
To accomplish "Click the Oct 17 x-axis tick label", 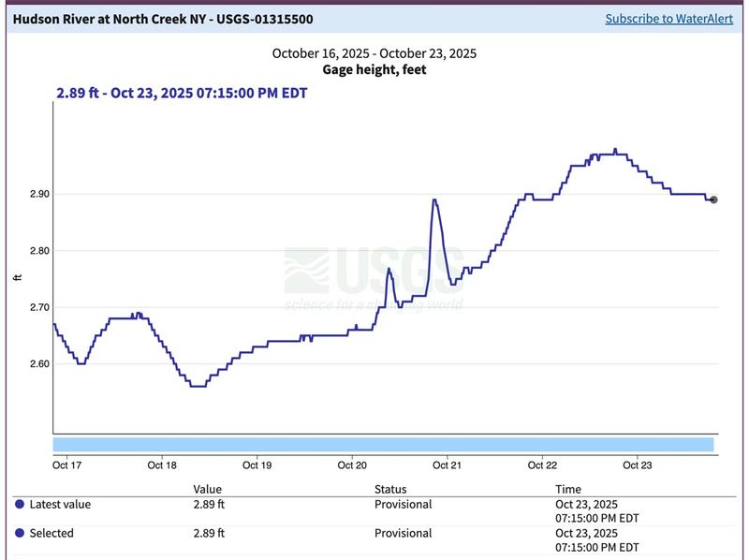I will point(67,465).
